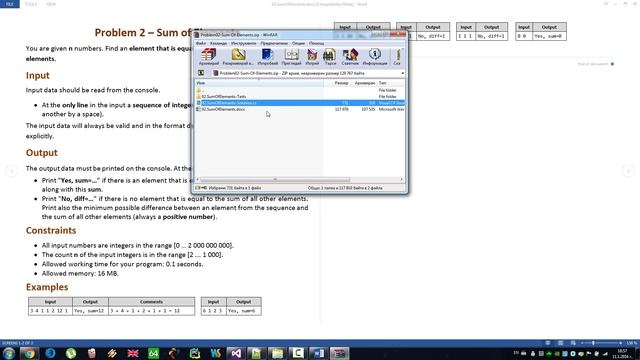640x360 pixels.
Task: Click the UK flag icon on the taskbar
Action: pos(133,353)
